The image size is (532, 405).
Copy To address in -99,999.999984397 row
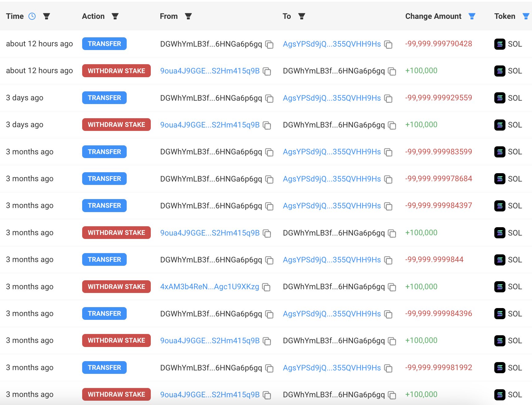click(388, 206)
